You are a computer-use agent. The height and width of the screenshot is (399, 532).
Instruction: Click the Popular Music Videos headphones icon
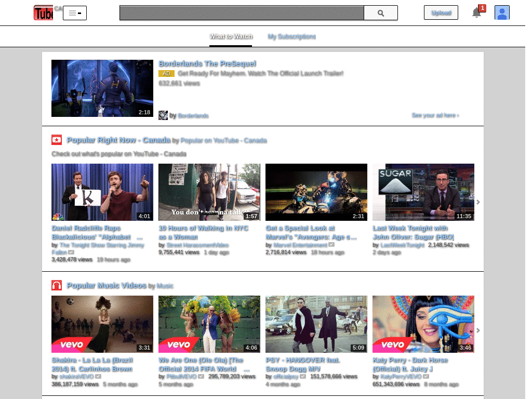(x=57, y=285)
